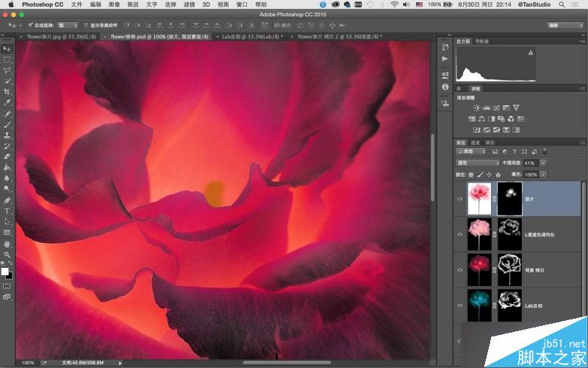Select the Paint Bucket tool
The image size is (588, 368).
[7, 168]
